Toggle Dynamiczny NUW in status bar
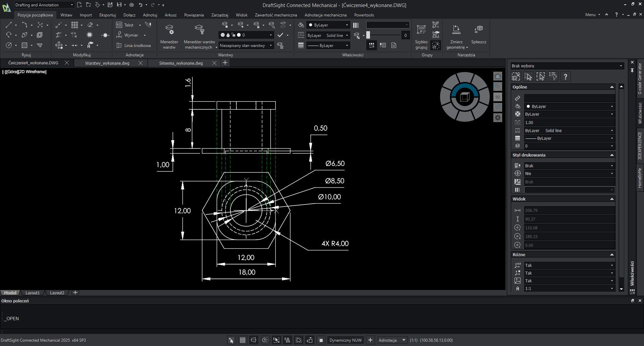 [345, 340]
